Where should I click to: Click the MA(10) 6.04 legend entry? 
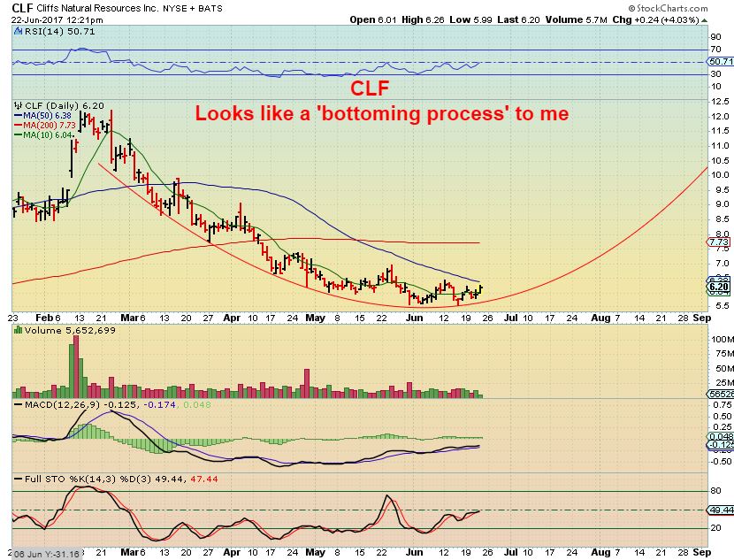click(43, 134)
